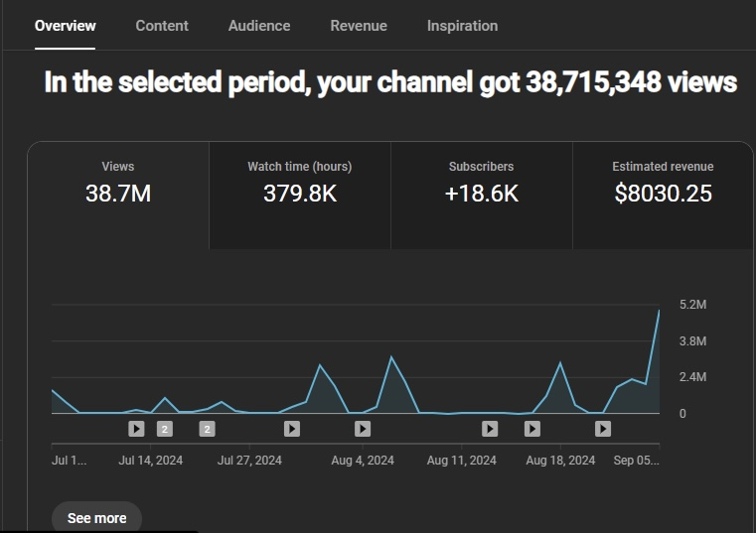
Task: Click the '2' video marker after Jul 14, 2024
Action: tap(165, 429)
